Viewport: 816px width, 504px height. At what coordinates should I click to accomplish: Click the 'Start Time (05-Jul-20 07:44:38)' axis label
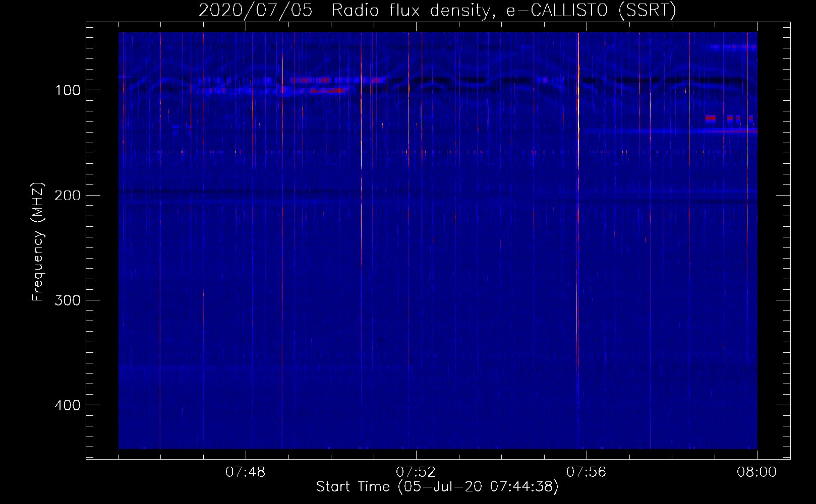pos(437,487)
